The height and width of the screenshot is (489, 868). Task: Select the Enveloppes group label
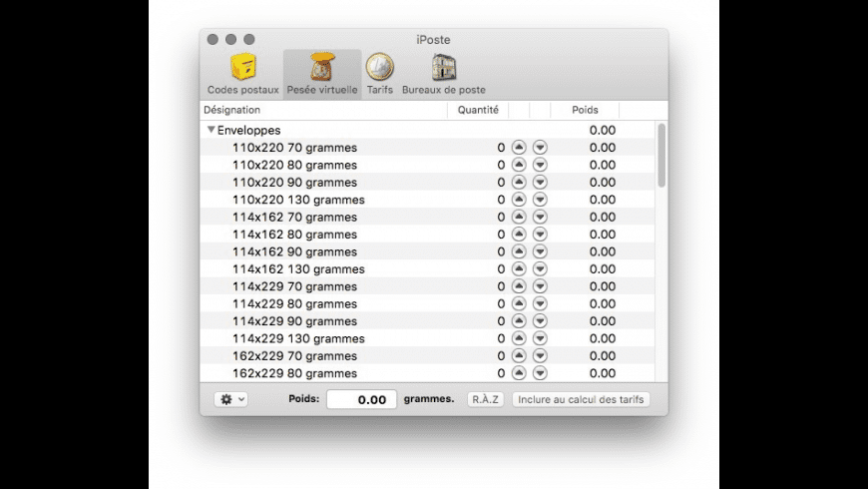(x=248, y=130)
